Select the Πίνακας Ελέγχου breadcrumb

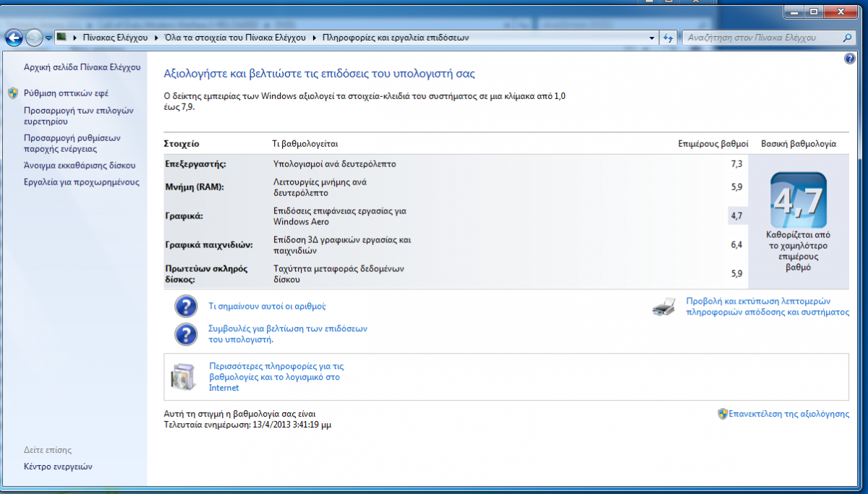tap(115, 37)
